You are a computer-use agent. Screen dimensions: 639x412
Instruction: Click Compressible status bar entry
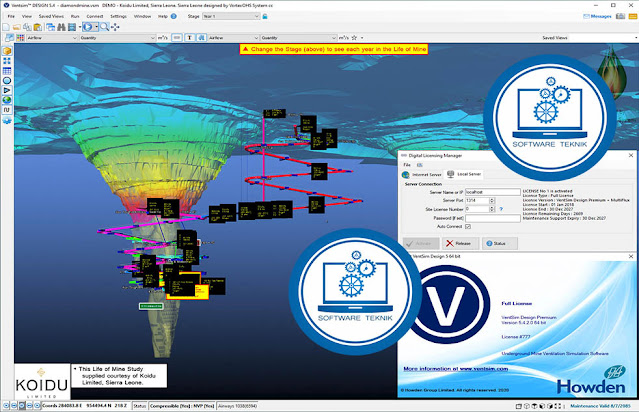(x=182, y=406)
